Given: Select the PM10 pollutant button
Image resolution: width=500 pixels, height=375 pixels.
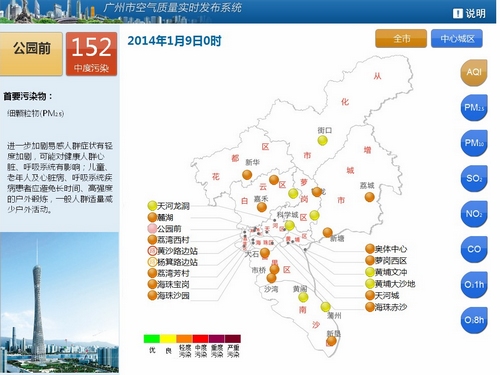Looking at the screenshot, I should [474, 143].
